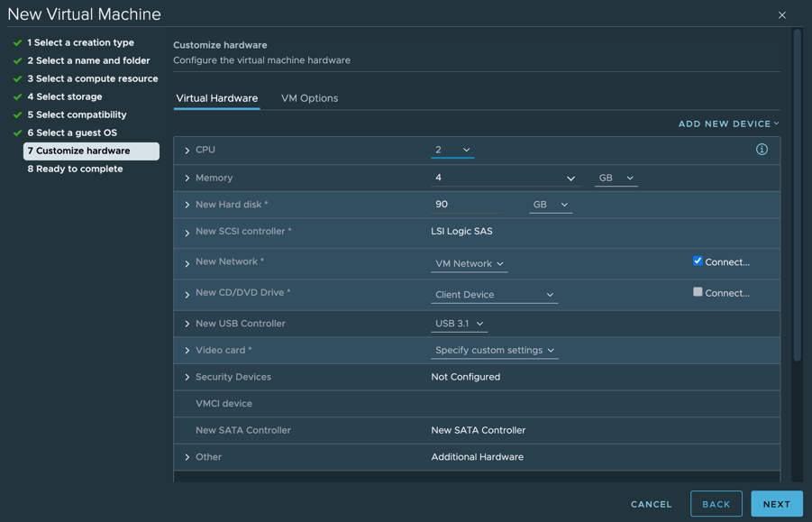Select the Virtual Hardware tab
The height and width of the screenshot is (522, 812).
[216, 97]
